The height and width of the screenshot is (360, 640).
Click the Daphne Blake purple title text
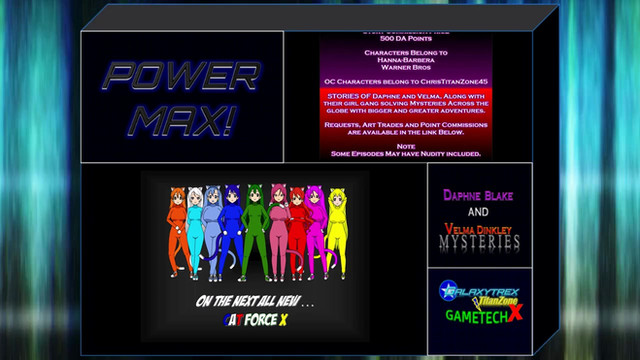[478, 195]
